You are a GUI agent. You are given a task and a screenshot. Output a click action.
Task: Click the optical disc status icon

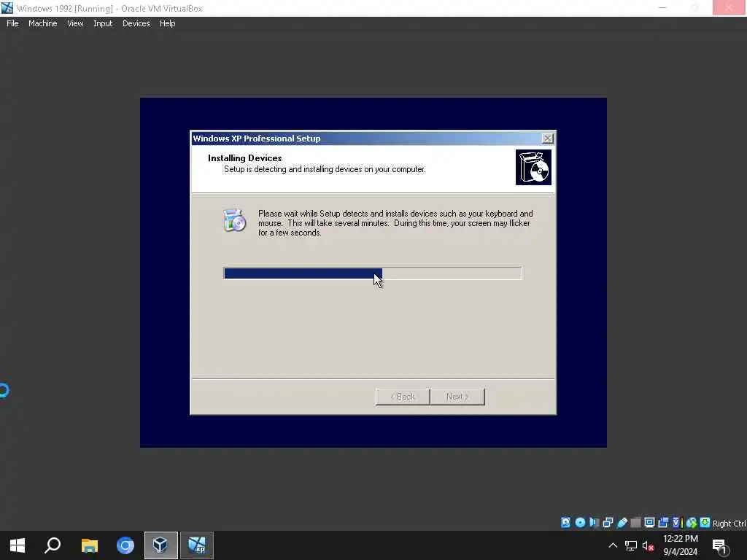(x=580, y=523)
